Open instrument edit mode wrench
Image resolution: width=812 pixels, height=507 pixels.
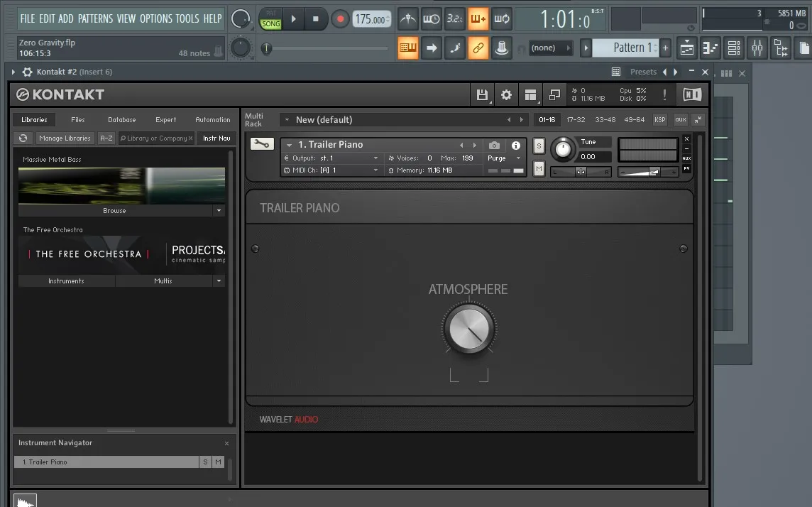(x=262, y=144)
